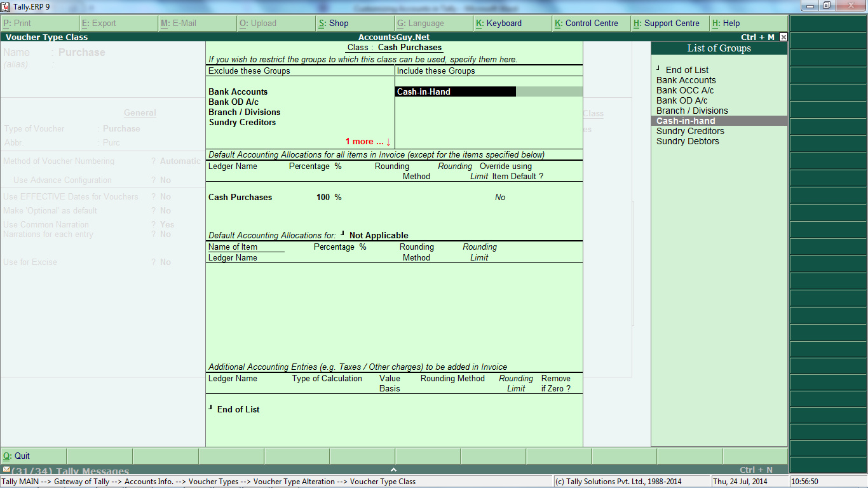Open the E-Mail option
The height and width of the screenshot is (488, 868).
pos(197,24)
